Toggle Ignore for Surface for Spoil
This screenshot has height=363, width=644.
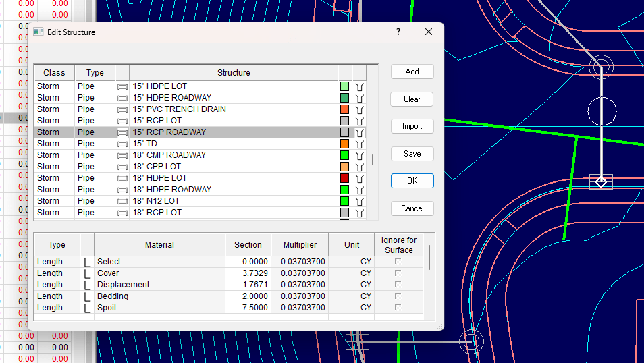pos(398,308)
